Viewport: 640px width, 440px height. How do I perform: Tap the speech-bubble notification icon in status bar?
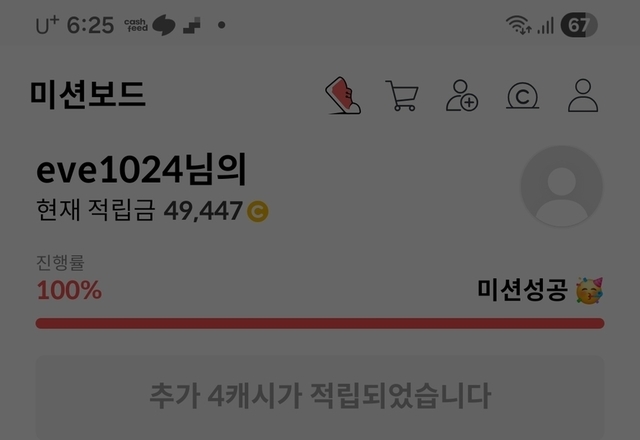point(164,25)
